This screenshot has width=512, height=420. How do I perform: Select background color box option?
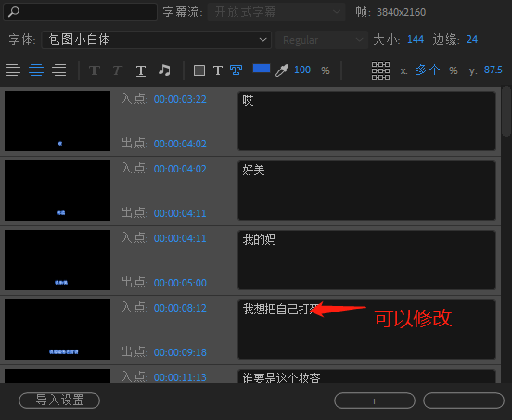click(x=199, y=70)
